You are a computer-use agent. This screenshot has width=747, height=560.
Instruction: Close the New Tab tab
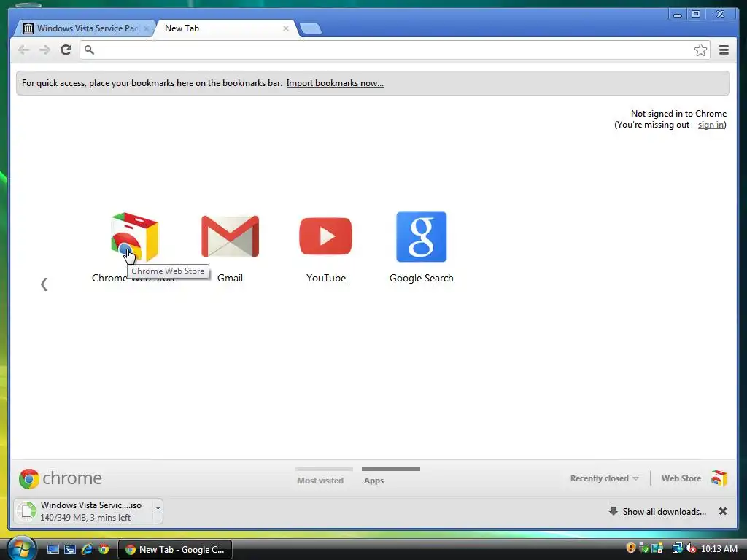[286, 28]
